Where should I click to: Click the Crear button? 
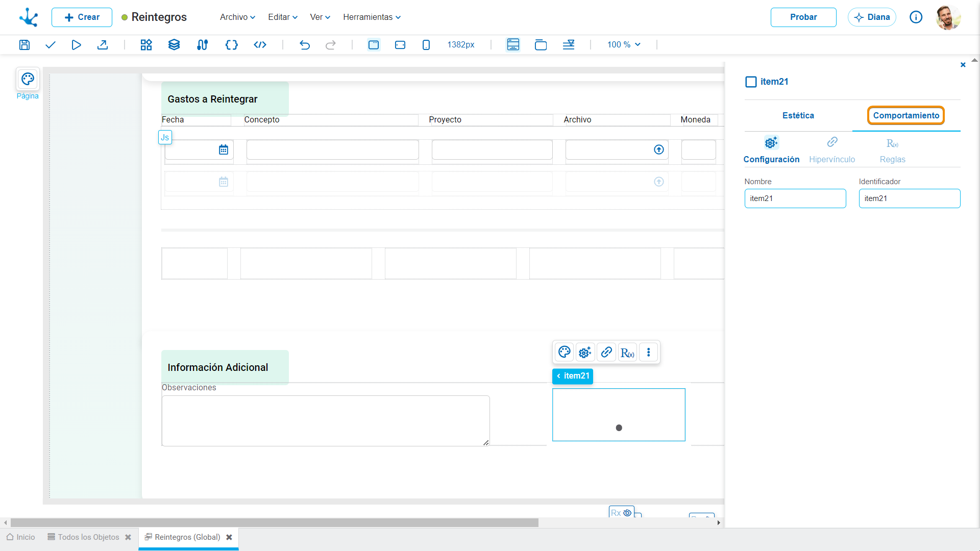pyautogui.click(x=82, y=17)
